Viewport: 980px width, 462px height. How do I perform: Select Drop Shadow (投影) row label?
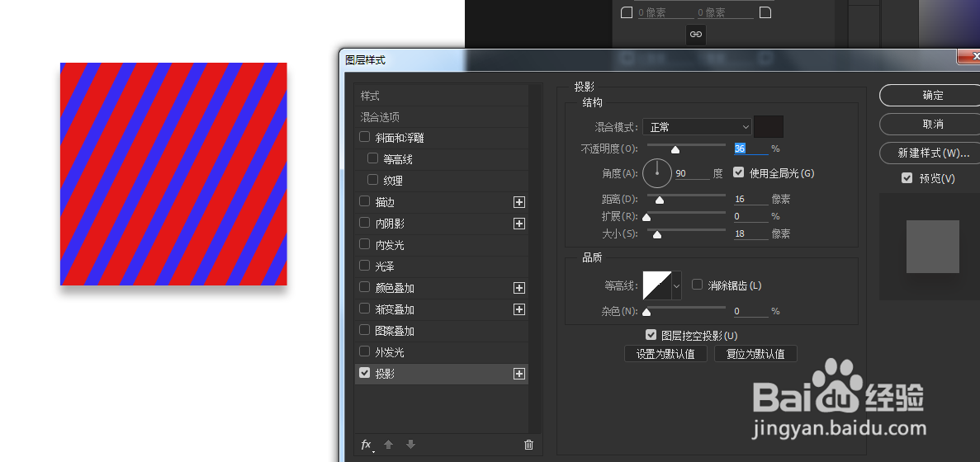point(385,374)
